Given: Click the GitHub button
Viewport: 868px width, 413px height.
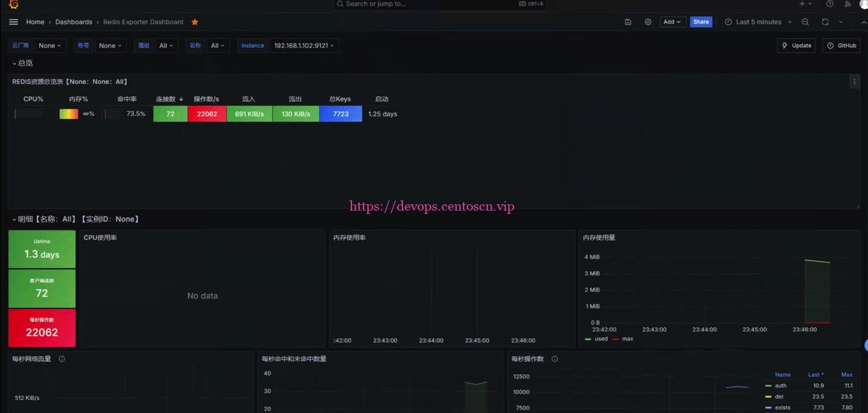Looking at the screenshot, I should [841, 45].
